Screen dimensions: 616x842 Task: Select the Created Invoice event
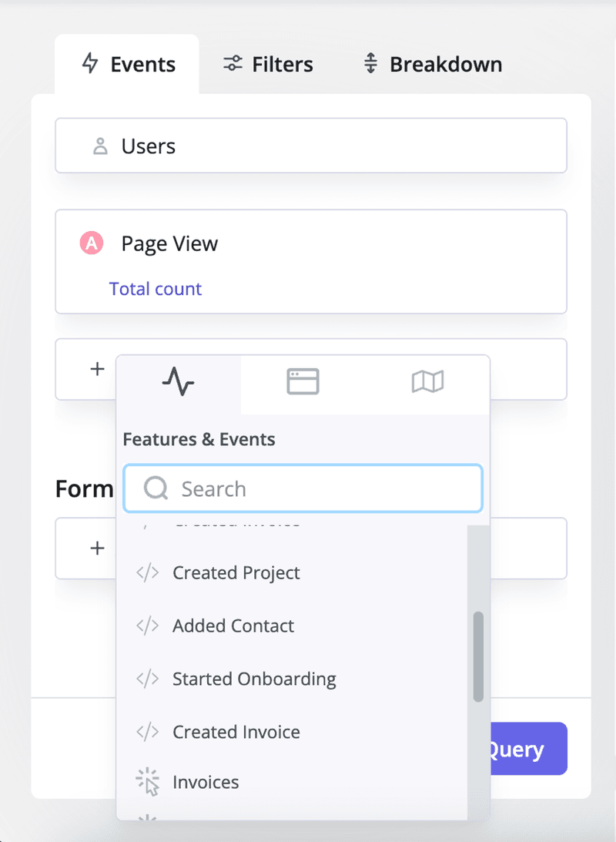[x=236, y=732]
